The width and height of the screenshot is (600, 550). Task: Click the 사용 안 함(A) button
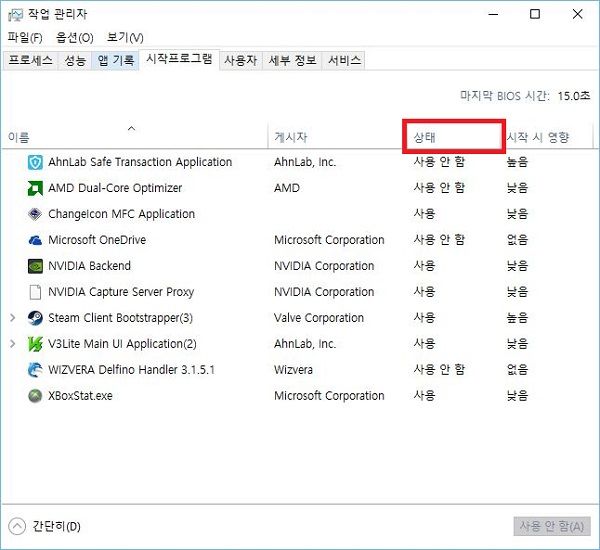coord(552,527)
